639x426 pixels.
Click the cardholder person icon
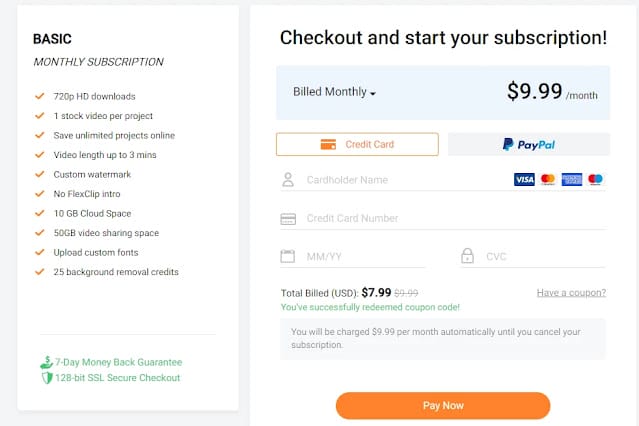288,181
